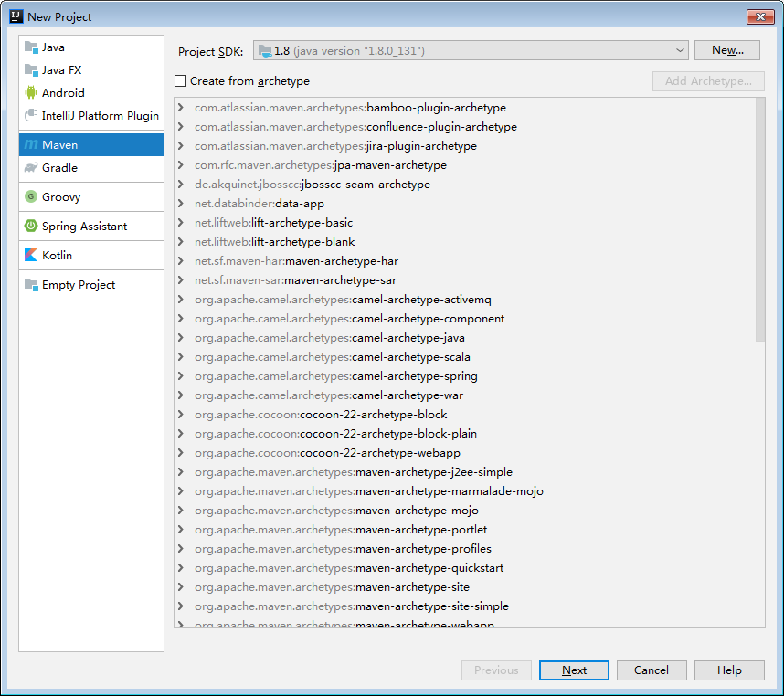This screenshot has width=784, height=696.
Task: Click the IntelliJ Platform Plugin icon
Action: [31, 115]
